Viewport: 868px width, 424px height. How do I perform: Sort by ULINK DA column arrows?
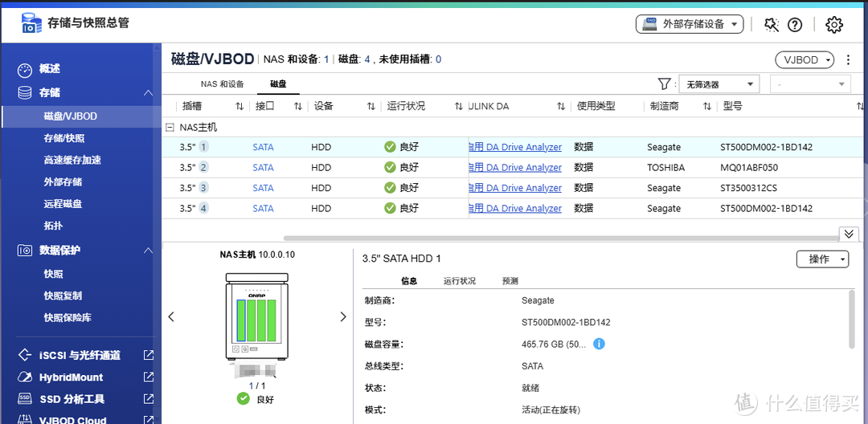pos(561,106)
